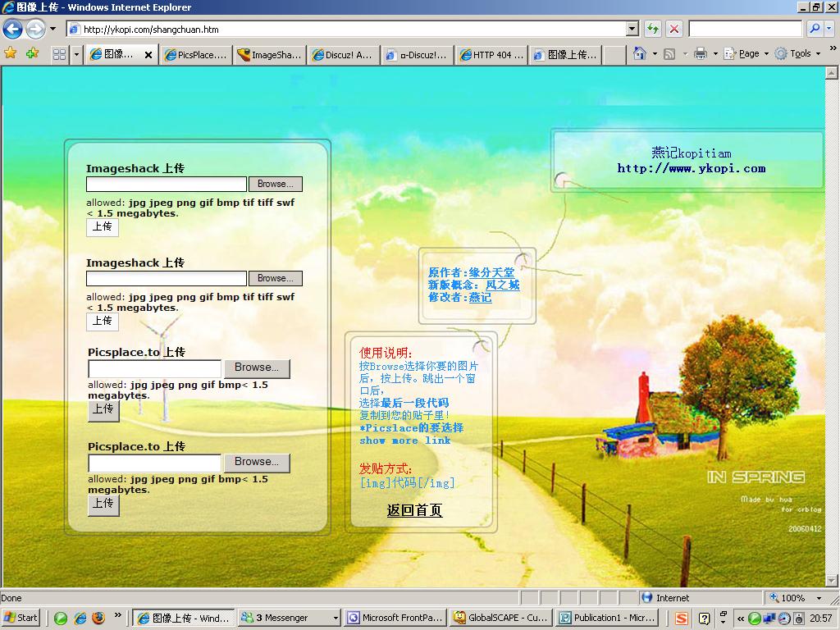Expand the command bar overflow chevron

pyautogui.click(x=833, y=48)
